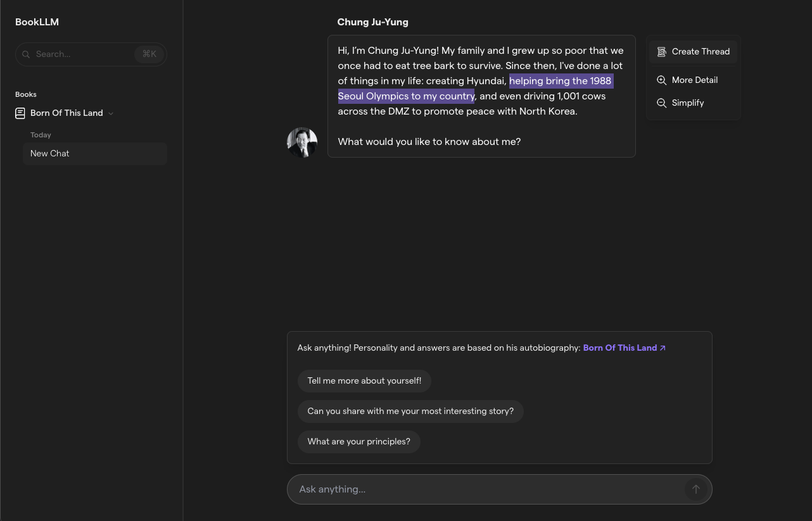Screen dimensions: 812x521
Task: Click the What would you like to know line
Action: tap(429, 142)
